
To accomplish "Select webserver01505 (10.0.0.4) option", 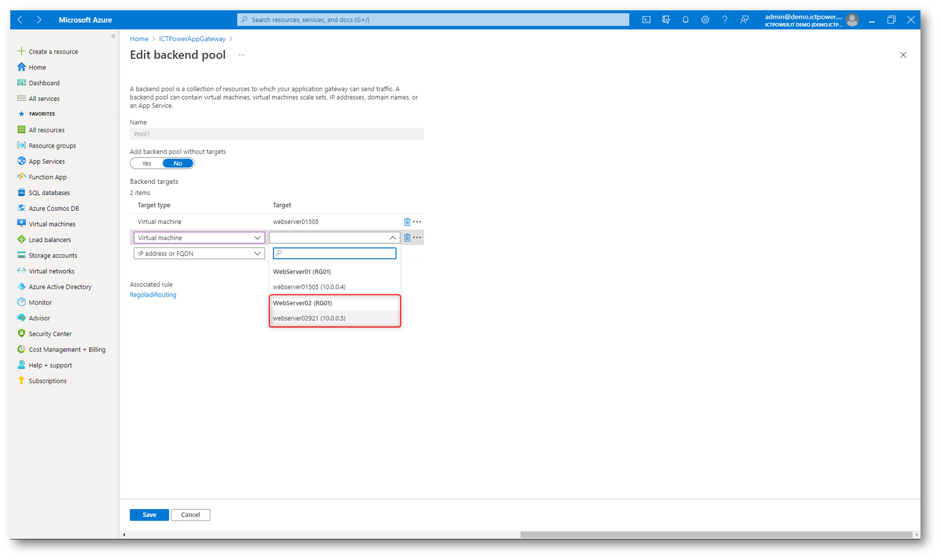I will [335, 287].
